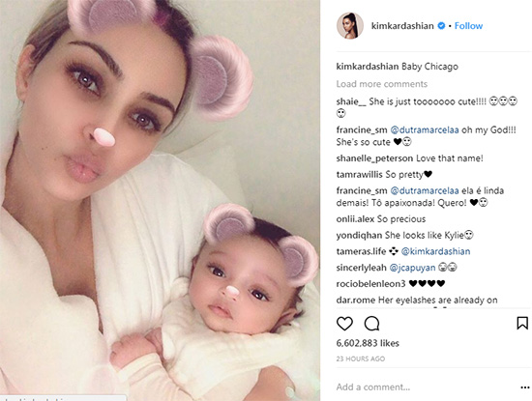The height and width of the screenshot is (401, 532).
Task: Open comment bubble icon
Action: pos(371,324)
